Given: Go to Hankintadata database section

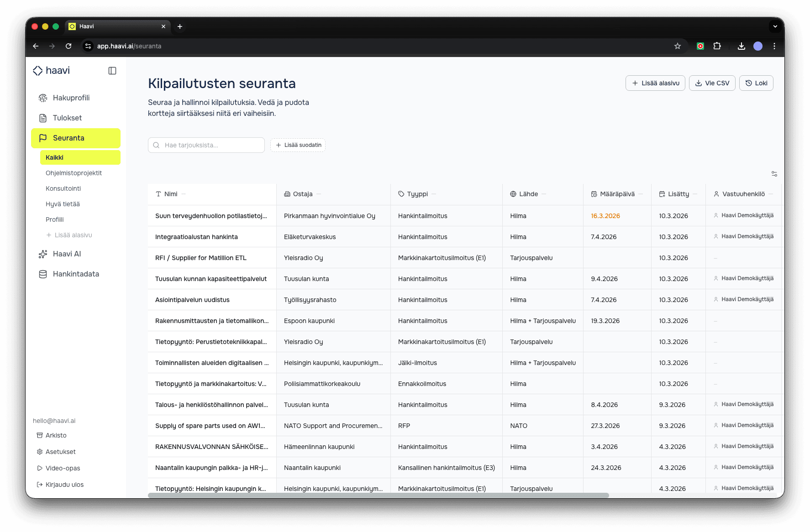Looking at the screenshot, I should 76,274.
